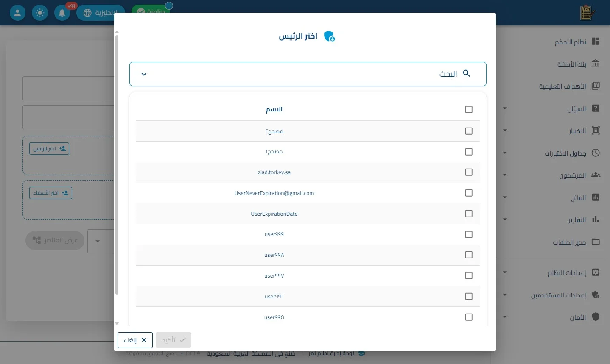Check the box for user999 row
Screen dimensions: 610x364
(x=469, y=234)
